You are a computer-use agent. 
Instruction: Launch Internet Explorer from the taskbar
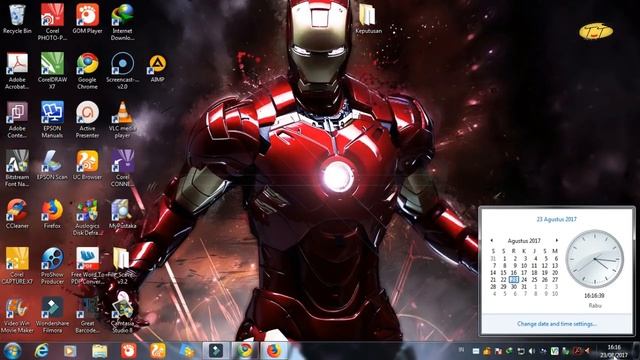point(41,351)
